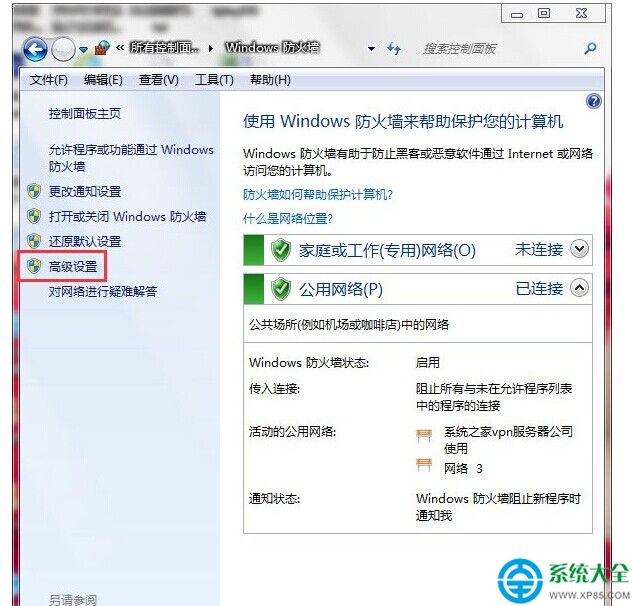Click shield icon beside 更改通知设置
The height and width of the screenshot is (606, 632).
coord(34,191)
